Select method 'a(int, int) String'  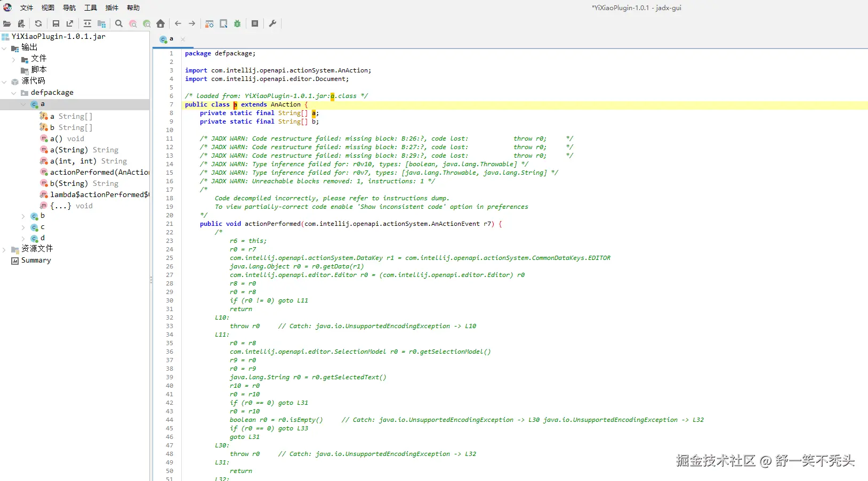click(x=89, y=161)
